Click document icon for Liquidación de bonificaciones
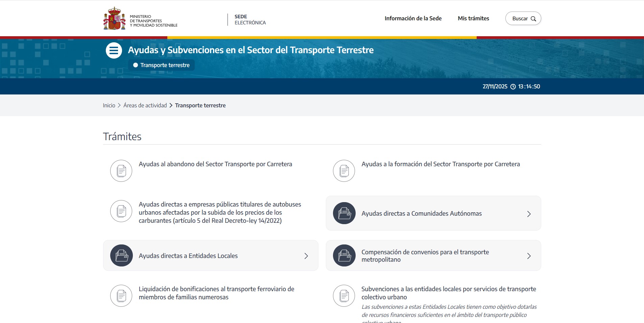The image size is (644, 323). [x=121, y=296]
